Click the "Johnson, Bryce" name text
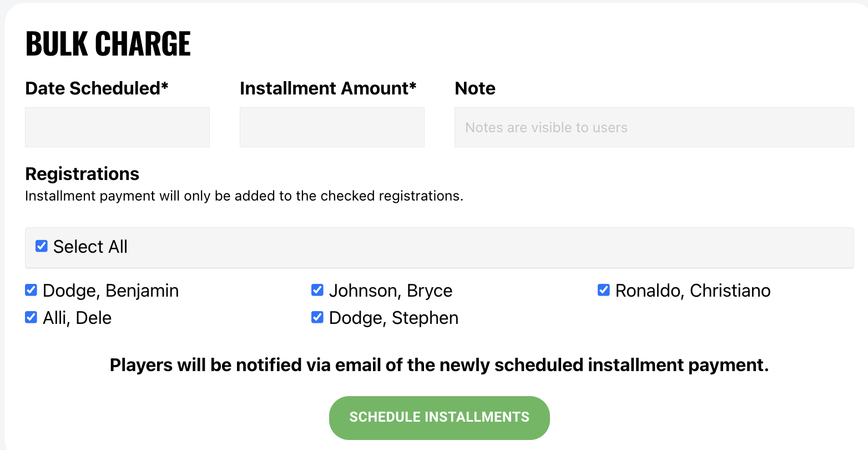This screenshot has width=868, height=450. point(391,291)
